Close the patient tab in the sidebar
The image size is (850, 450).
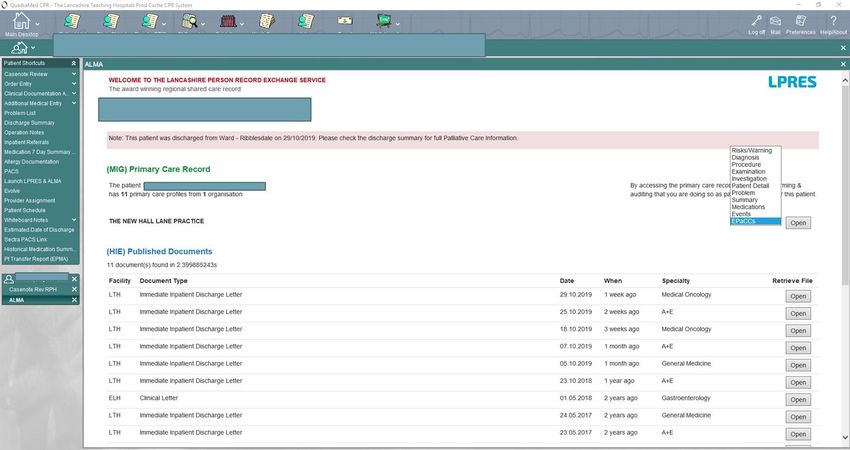click(74, 279)
